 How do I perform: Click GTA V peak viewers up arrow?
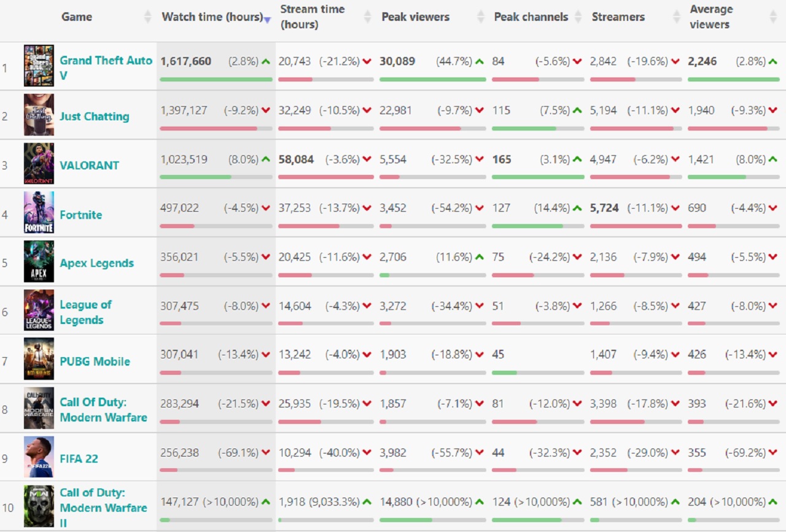[480, 61]
